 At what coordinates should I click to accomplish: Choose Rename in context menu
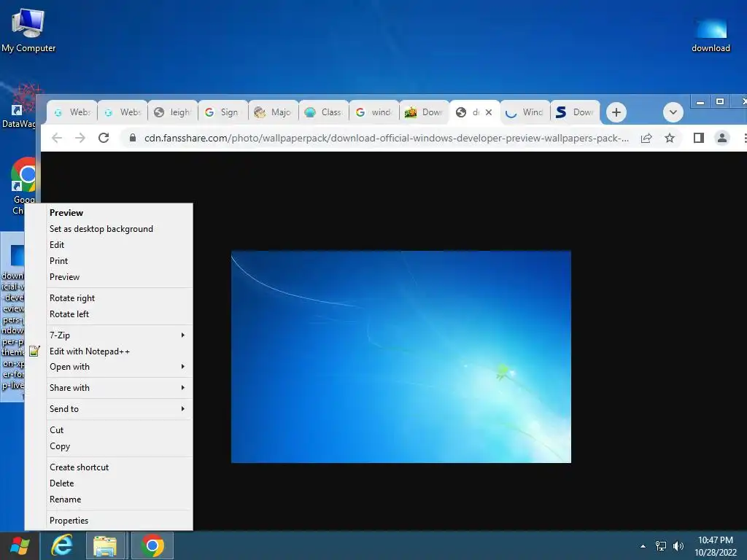pyautogui.click(x=119, y=499)
